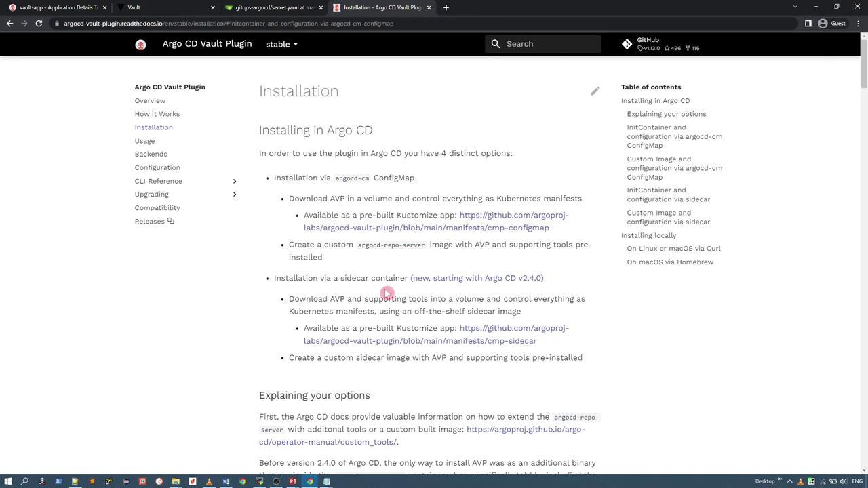Jump to 'Installing in Argo CD' in table of contents
The image size is (868, 488).
[655, 100]
